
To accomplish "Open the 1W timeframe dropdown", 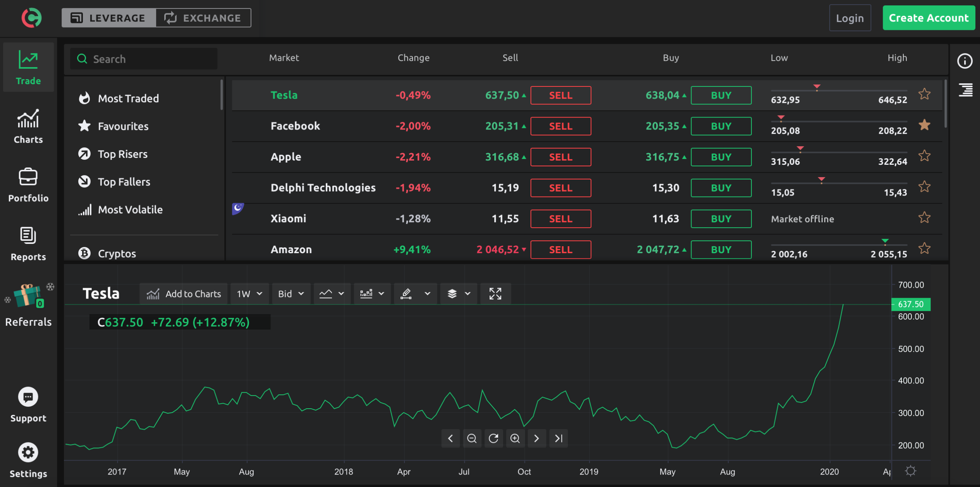I will [250, 294].
